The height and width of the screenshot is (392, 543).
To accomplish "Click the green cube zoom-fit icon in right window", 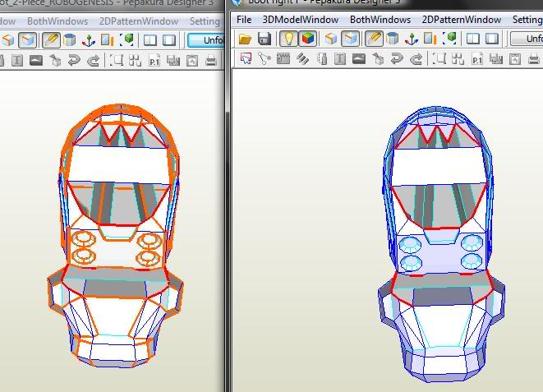I will pos(449,39).
